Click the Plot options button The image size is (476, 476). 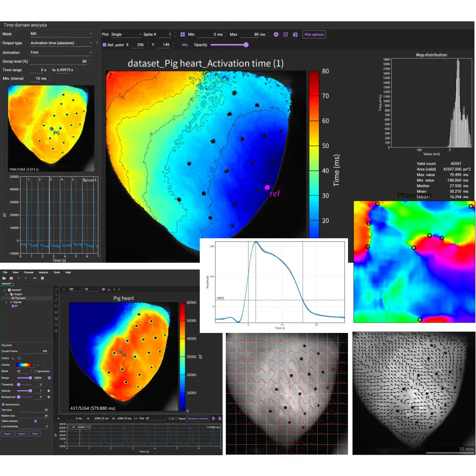314,34
